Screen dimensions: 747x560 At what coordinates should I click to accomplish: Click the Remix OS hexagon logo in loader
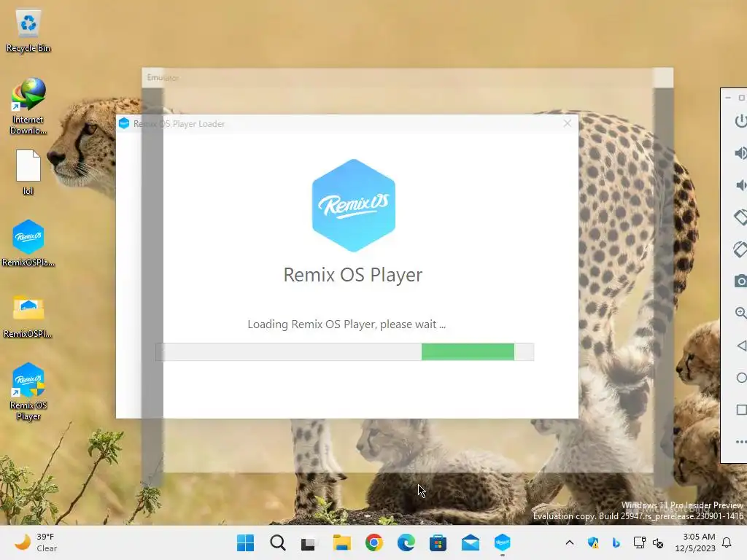point(354,205)
